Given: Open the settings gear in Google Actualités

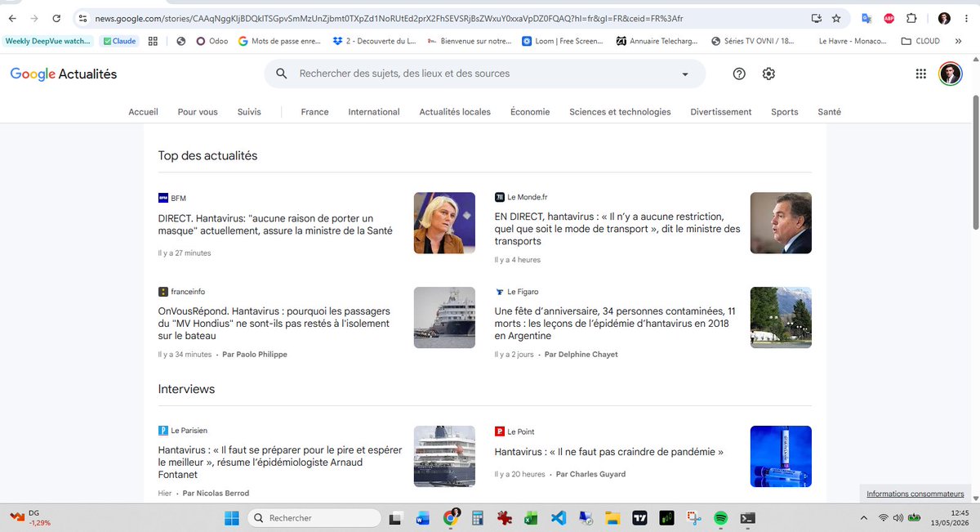Looking at the screenshot, I should (768, 74).
